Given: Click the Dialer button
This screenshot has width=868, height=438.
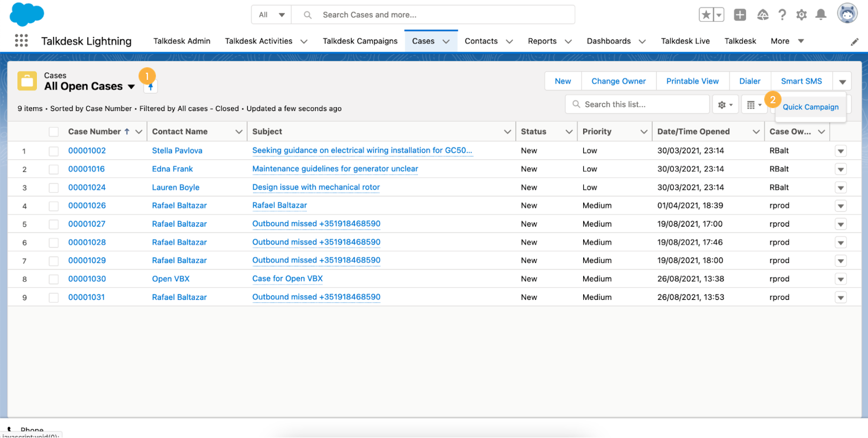Looking at the screenshot, I should pos(750,81).
